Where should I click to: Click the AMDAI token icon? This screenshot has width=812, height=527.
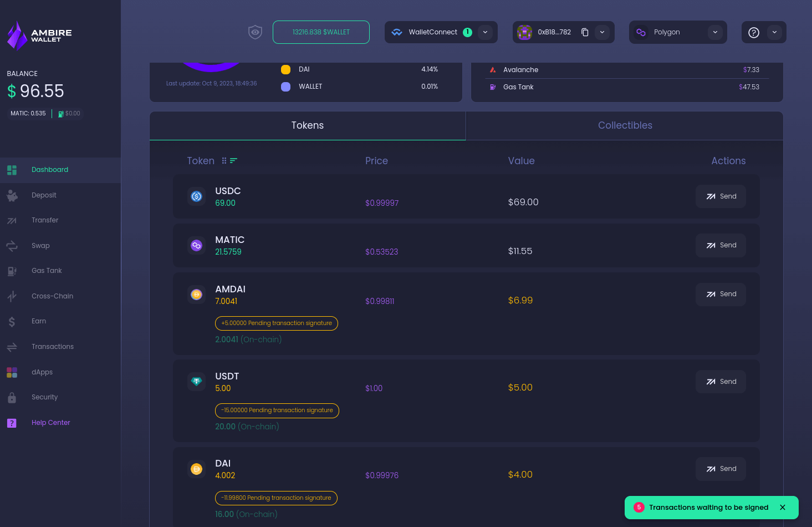pos(196,295)
